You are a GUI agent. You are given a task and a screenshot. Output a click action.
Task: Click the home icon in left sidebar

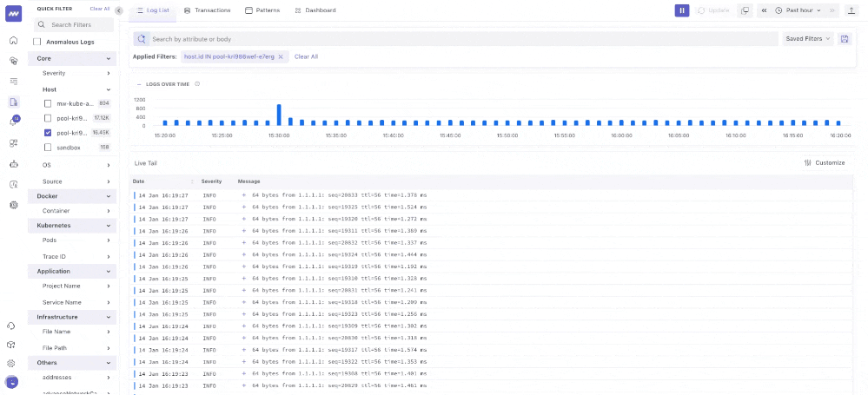point(13,41)
